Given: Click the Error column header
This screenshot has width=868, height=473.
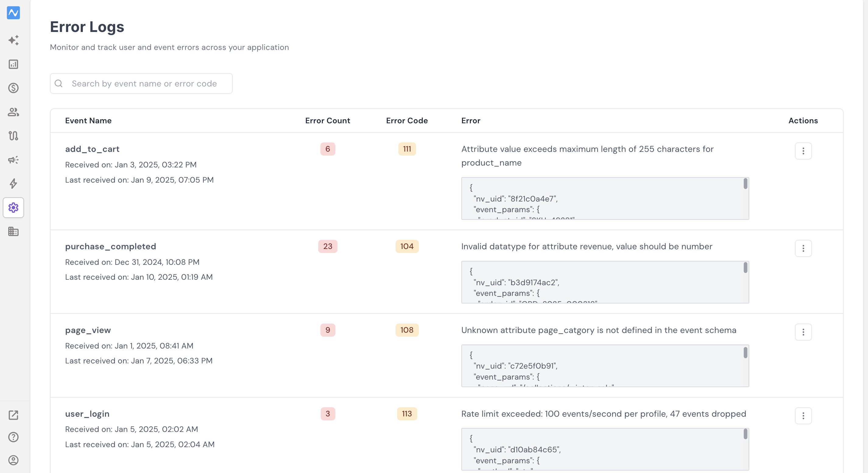Looking at the screenshot, I should pyautogui.click(x=471, y=121).
